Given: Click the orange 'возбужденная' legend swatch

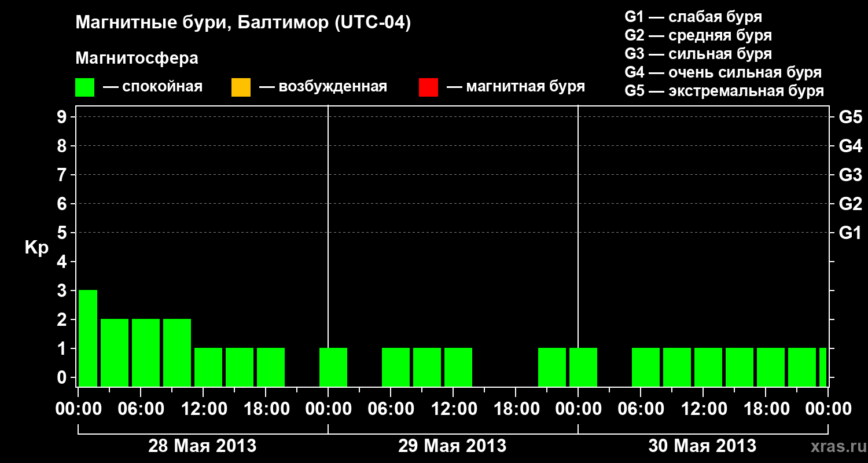Looking at the screenshot, I should click(241, 87).
